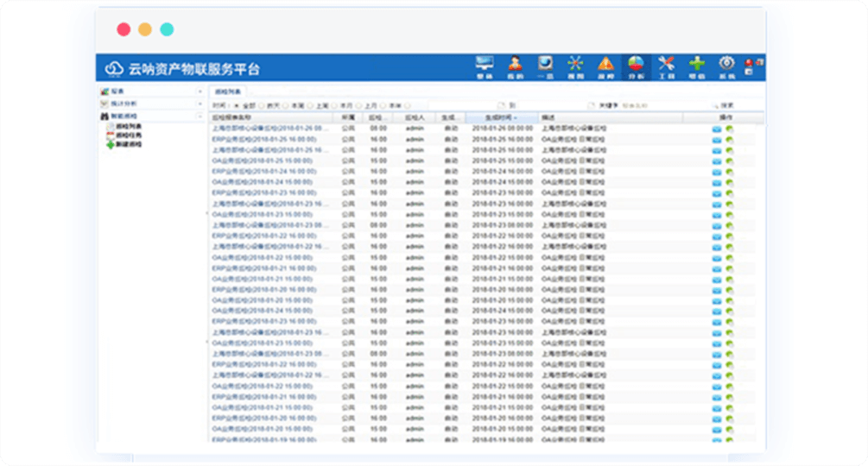Click blue view icon for OA 2018-01-25 15:00:00 row

[x=716, y=161]
